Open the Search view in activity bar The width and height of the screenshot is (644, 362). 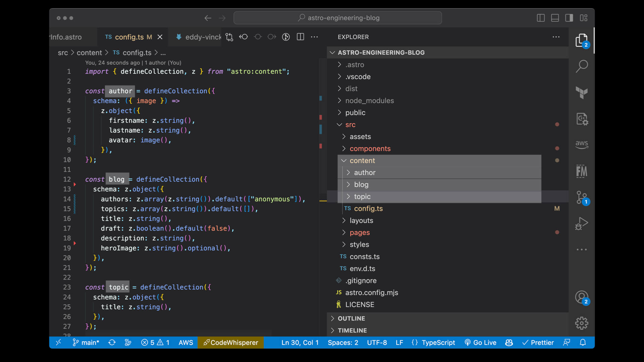click(x=582, y=66)
